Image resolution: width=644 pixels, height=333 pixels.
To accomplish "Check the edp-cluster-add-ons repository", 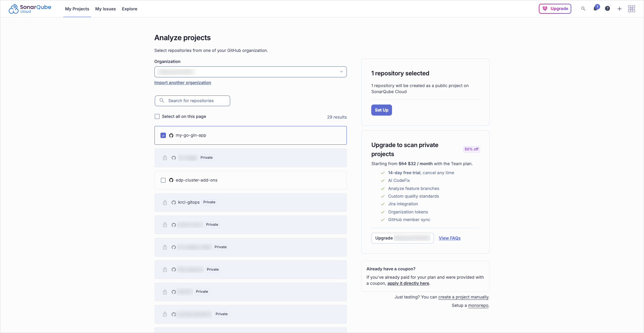I will [x=163, y=180].
